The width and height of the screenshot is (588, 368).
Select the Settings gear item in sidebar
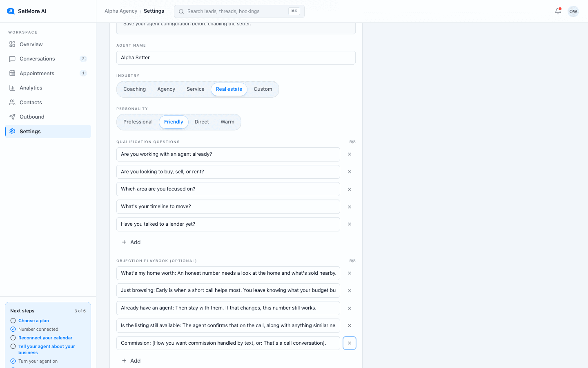pyautogui.click(x=48, y=131)
